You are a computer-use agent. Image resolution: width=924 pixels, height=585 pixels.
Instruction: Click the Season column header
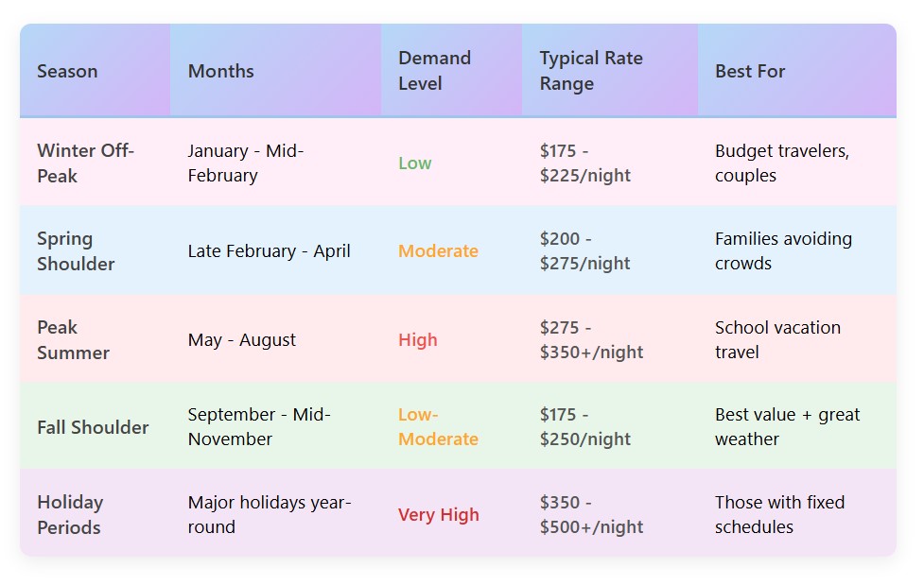pos(67,71)
